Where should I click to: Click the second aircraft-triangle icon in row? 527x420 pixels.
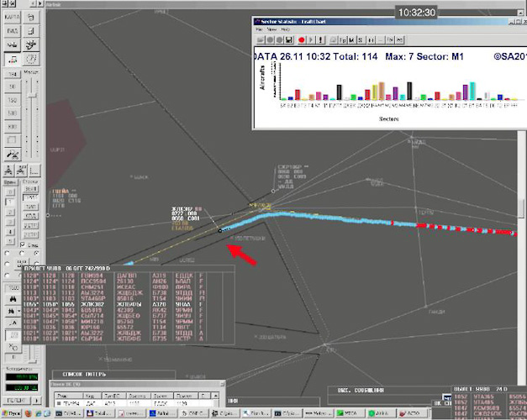tap(21, 171)
